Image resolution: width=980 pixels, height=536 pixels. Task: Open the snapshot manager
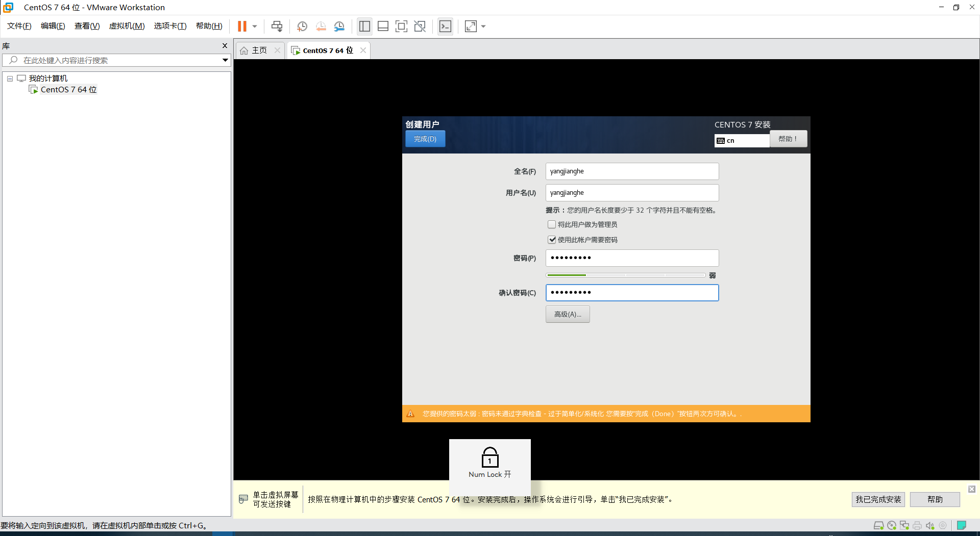(339, 26)
